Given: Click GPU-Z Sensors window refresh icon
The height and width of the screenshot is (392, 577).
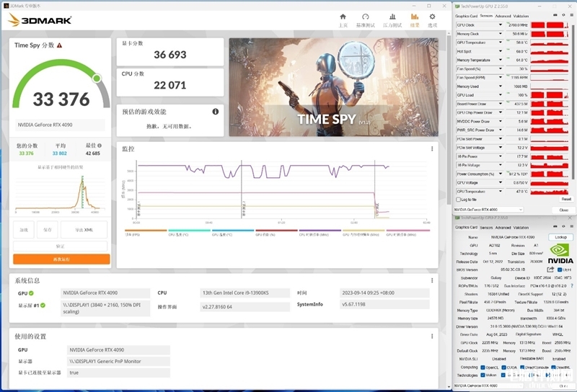Looking at the screenshot, I should click(563, 15).
